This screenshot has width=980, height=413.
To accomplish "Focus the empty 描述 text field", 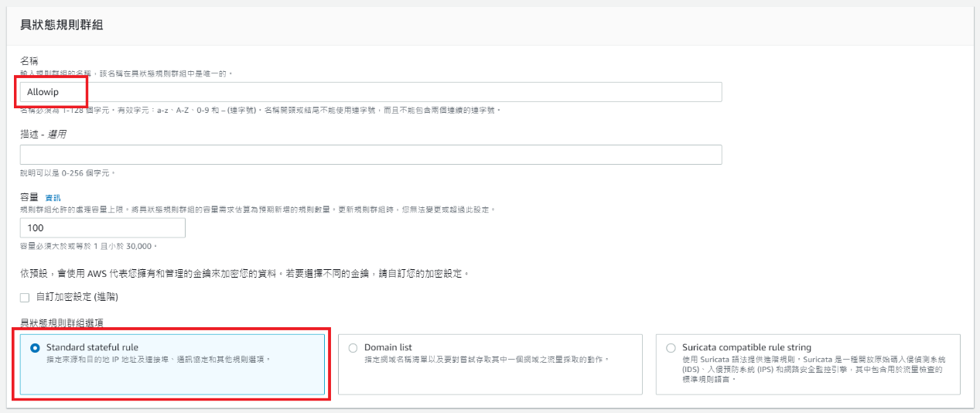I will [x=371, y=155].
